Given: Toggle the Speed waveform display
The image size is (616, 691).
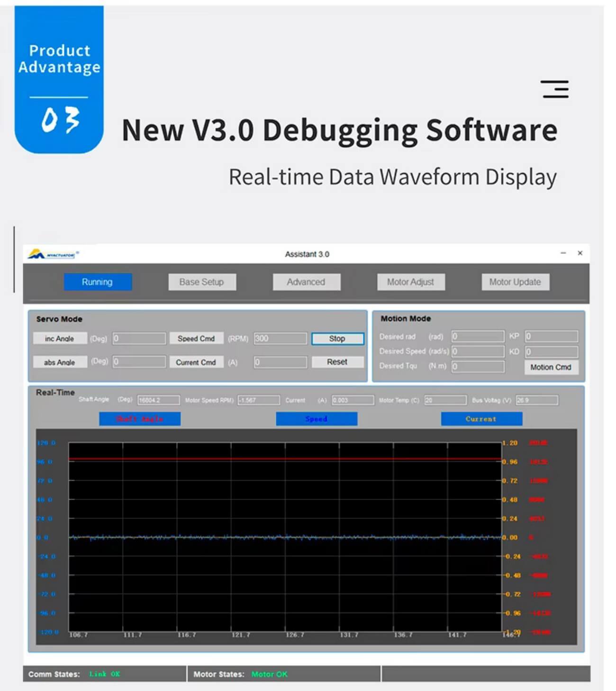Looking at the screenshot, I should (x=317, y=419).
